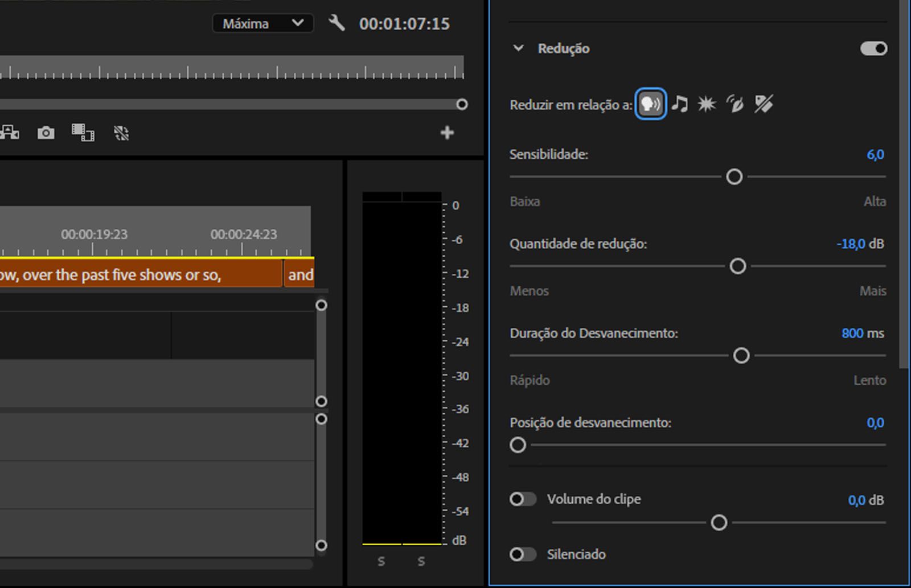
Task: Click the 'Lento' label under fade duration
Action: (x=869, y=380)
